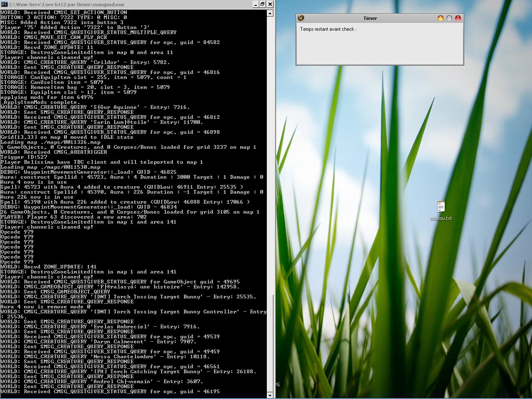Screen dimensions: 532x399
Task: Click the gray zoom button in Timer
Action: tap(449, 18)
